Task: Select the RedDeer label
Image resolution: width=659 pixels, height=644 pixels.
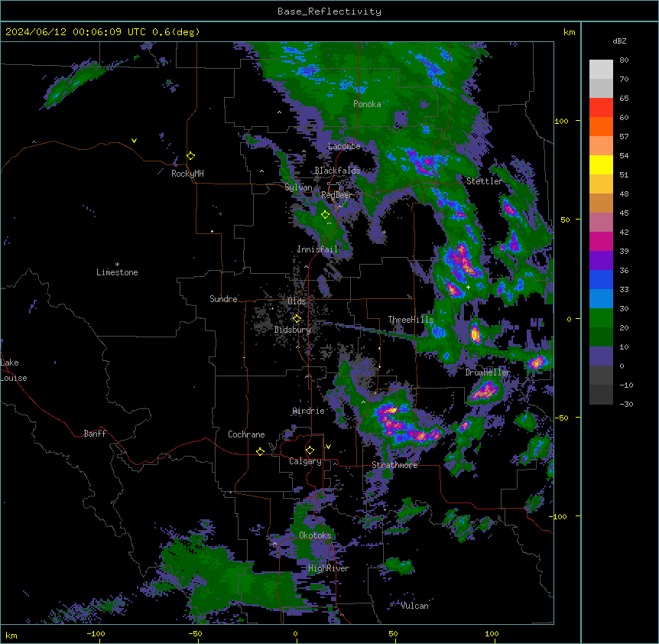Action: [336, 195]
